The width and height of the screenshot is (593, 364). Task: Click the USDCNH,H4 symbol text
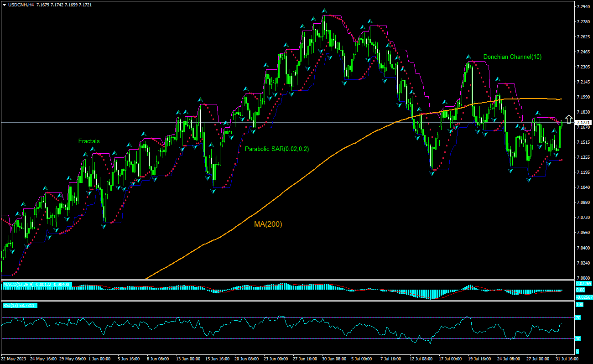click(x=21, y=5)
